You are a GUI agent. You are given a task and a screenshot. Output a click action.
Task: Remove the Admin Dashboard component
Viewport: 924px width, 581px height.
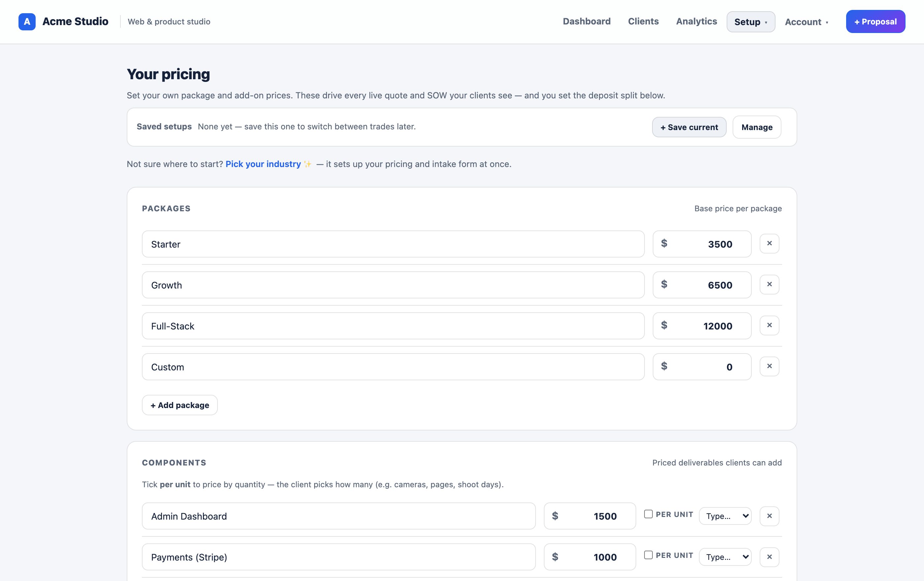[769, 516]
